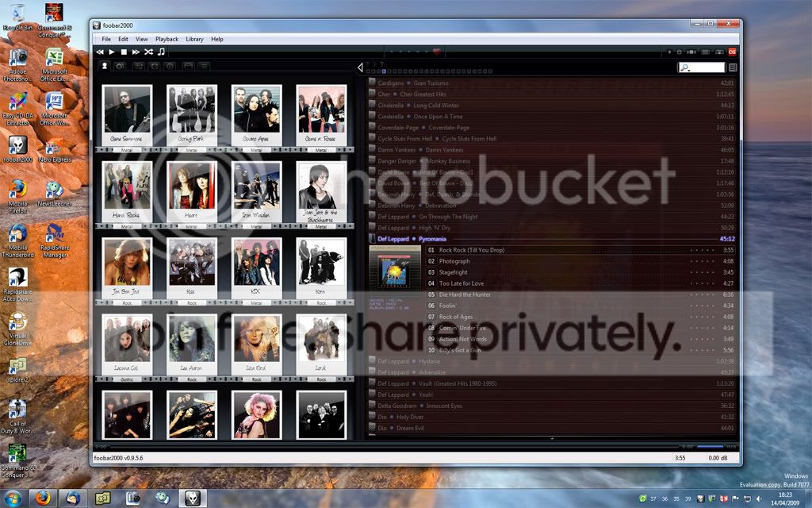Expand Cher Greatest Hits album row
812x508 pixels.
coord(552,94)
